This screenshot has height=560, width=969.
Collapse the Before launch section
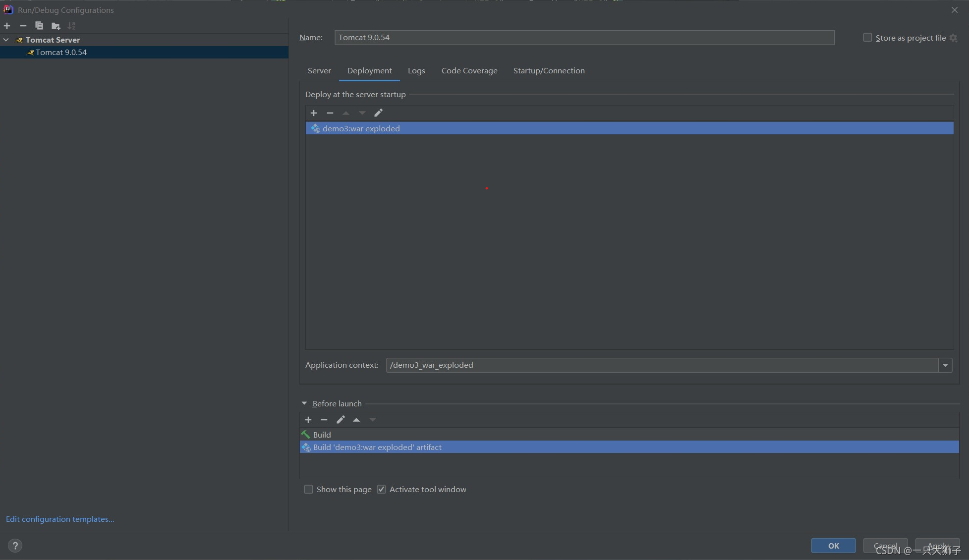click(304, 403)
